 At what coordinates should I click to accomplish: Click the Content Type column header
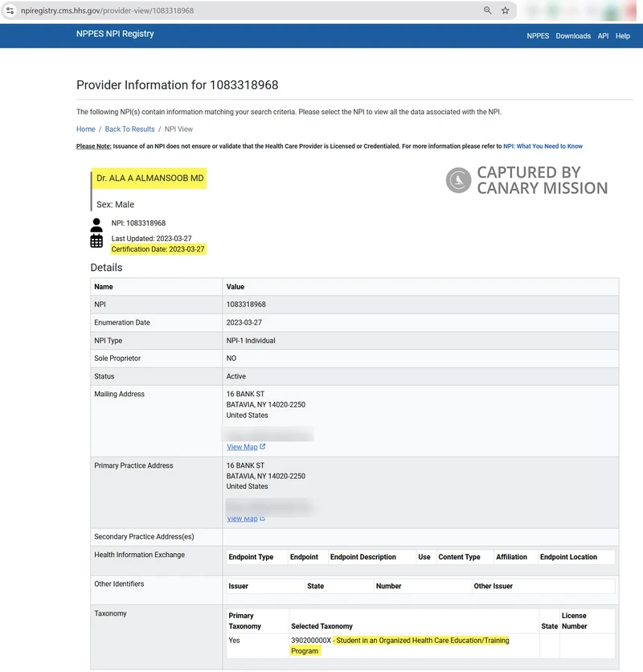click(x=459, y=557)
